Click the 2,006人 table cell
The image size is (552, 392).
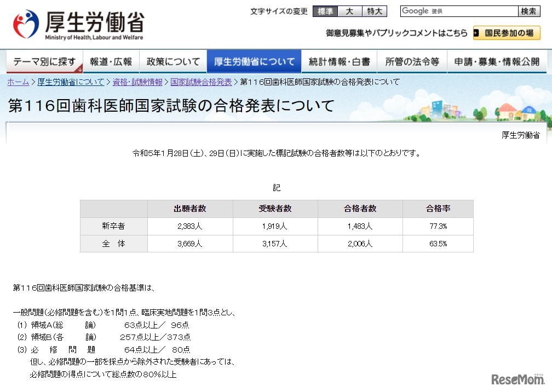coord(360,244)
